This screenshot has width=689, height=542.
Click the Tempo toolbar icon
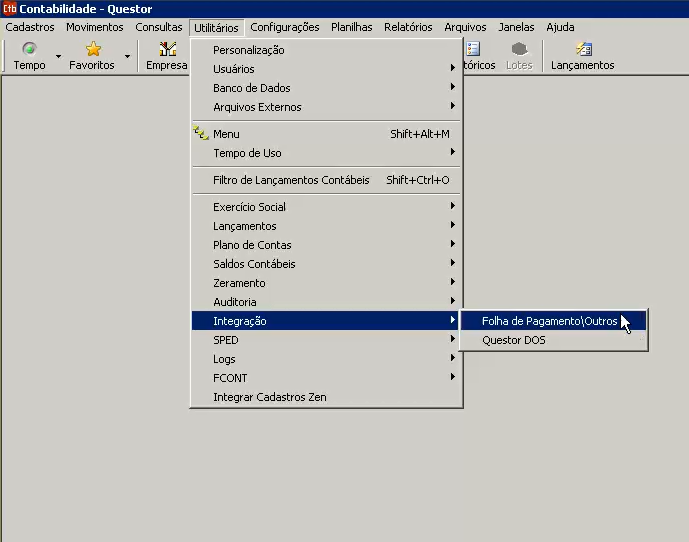click(29, 49)
